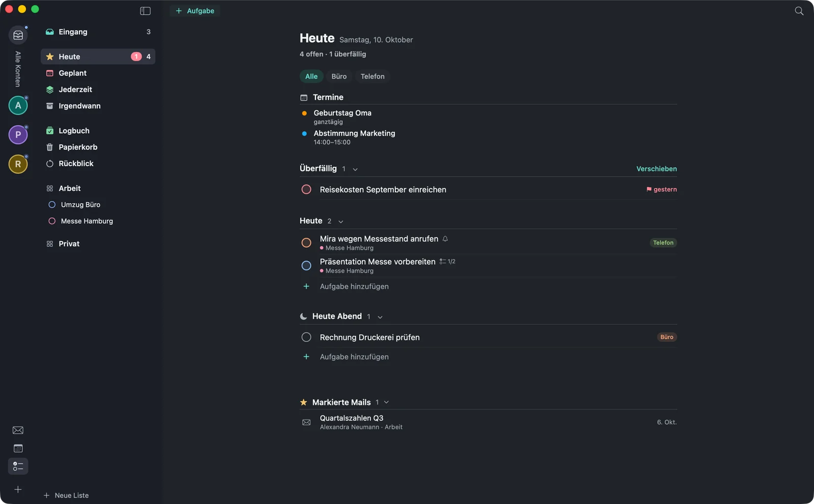Switch to account avatar P

(x=18, y=135)
